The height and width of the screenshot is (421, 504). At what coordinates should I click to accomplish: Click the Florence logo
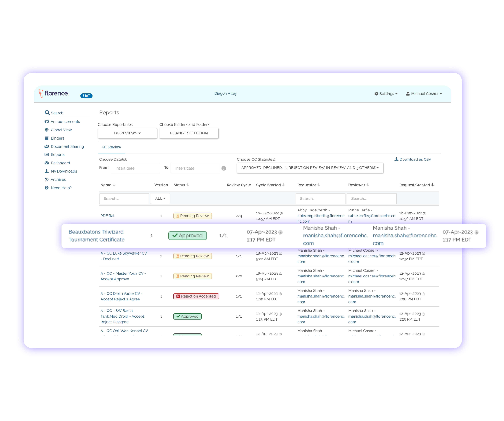(x=54, y=93)
